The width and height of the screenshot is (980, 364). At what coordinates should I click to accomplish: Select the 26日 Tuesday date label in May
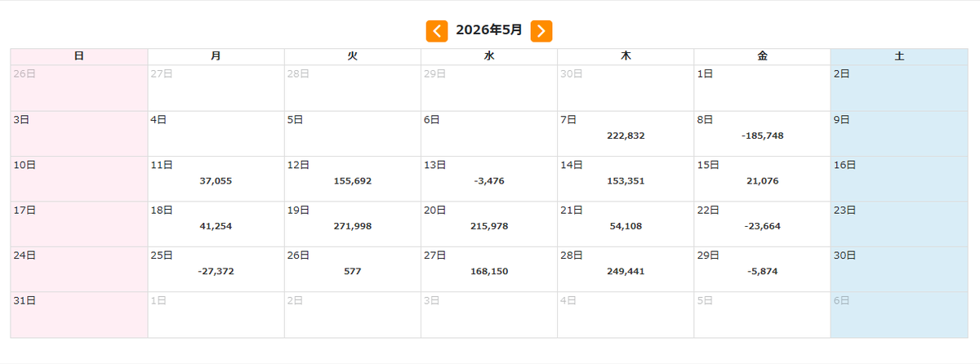[298, 255]
